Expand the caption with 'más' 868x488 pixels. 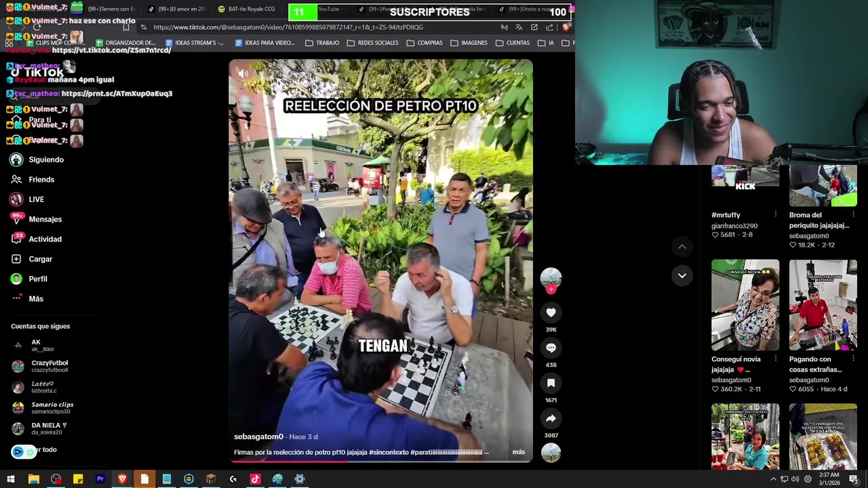[519, 452]
